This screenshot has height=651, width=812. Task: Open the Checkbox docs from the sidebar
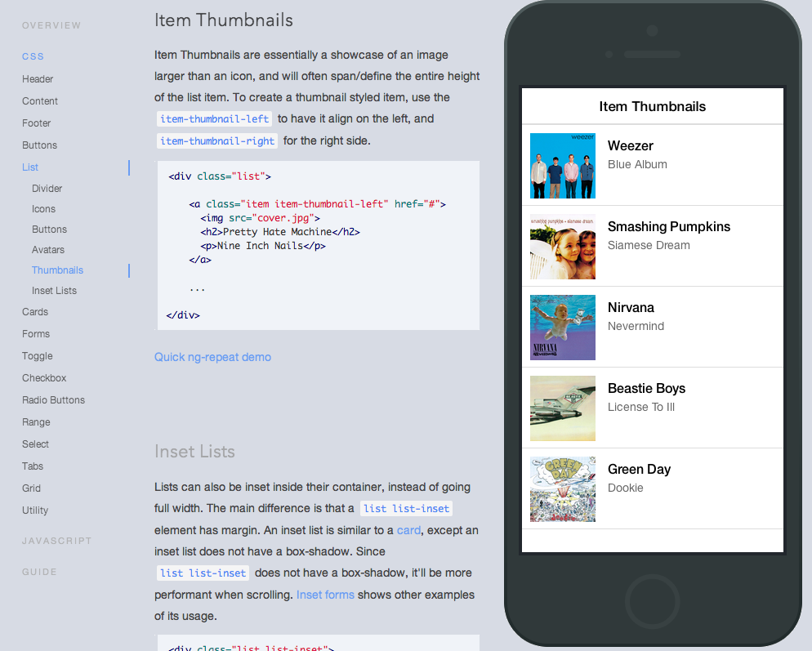(44, 377)
